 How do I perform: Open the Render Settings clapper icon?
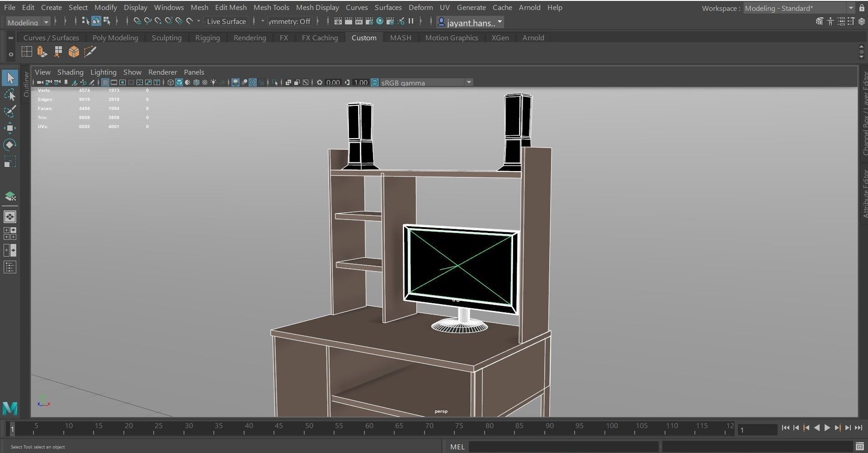point(369,21)
